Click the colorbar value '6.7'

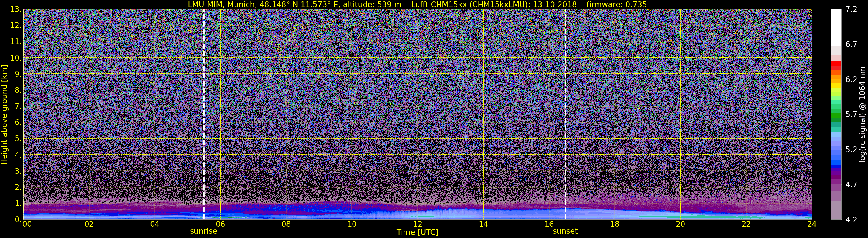point(851,44)
